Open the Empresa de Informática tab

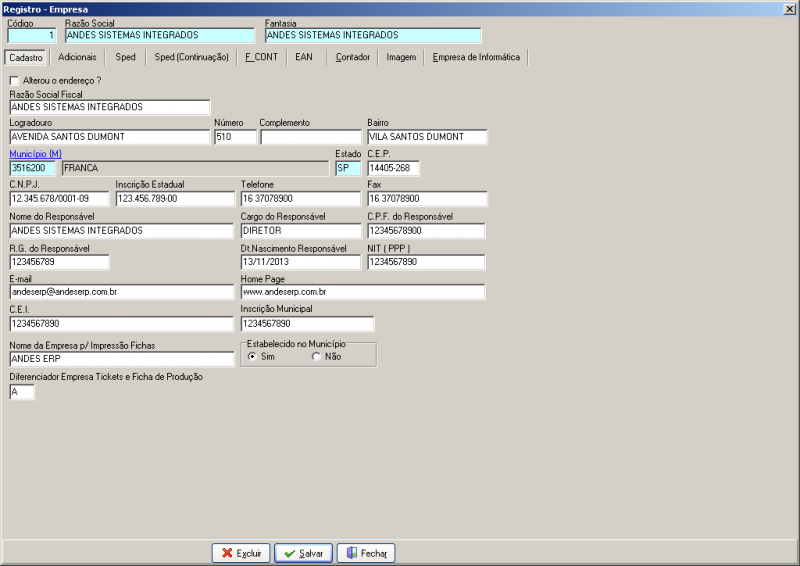click(x=476, y=57)
